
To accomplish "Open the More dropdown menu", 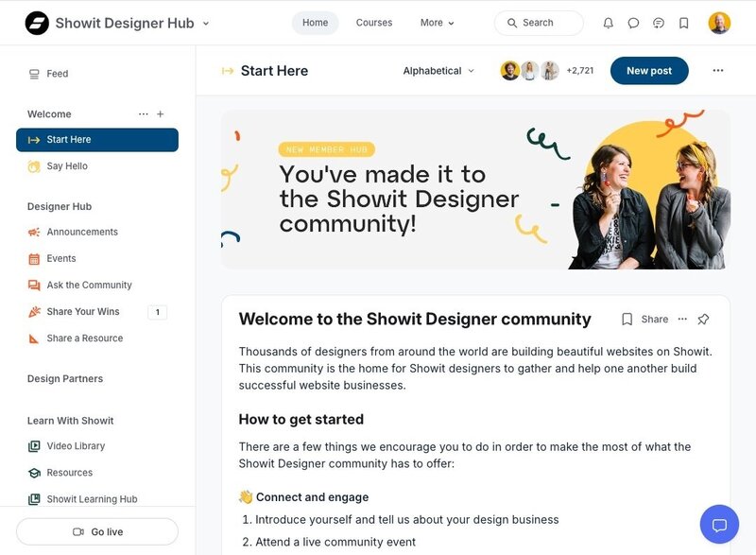I will click(x=437, y=23).
